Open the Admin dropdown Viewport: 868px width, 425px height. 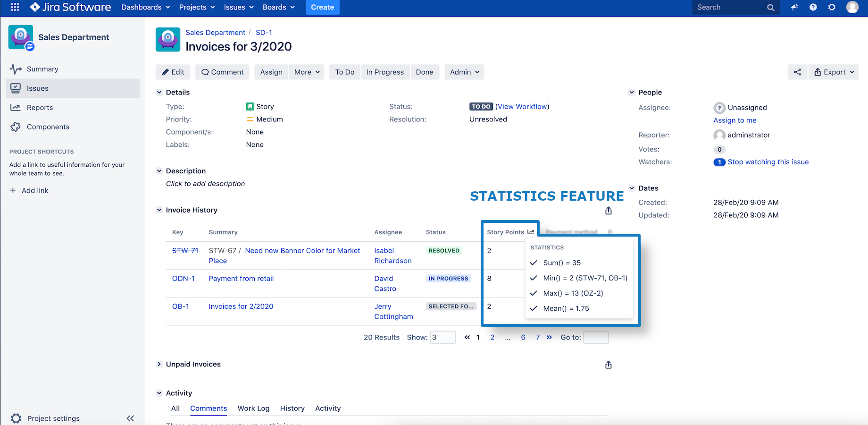click(x=464, y=72)
